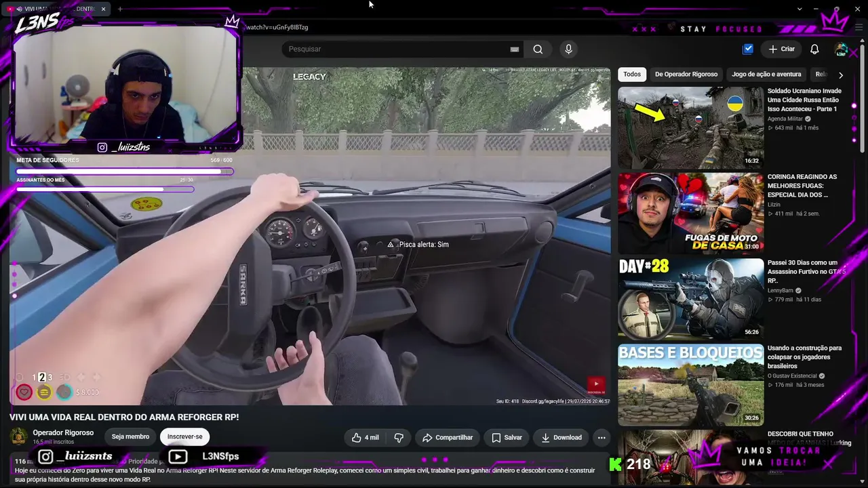Dislike the video with the thumbs-down
This screenshot has width=868, height=488.
click(x=399, y=438)
